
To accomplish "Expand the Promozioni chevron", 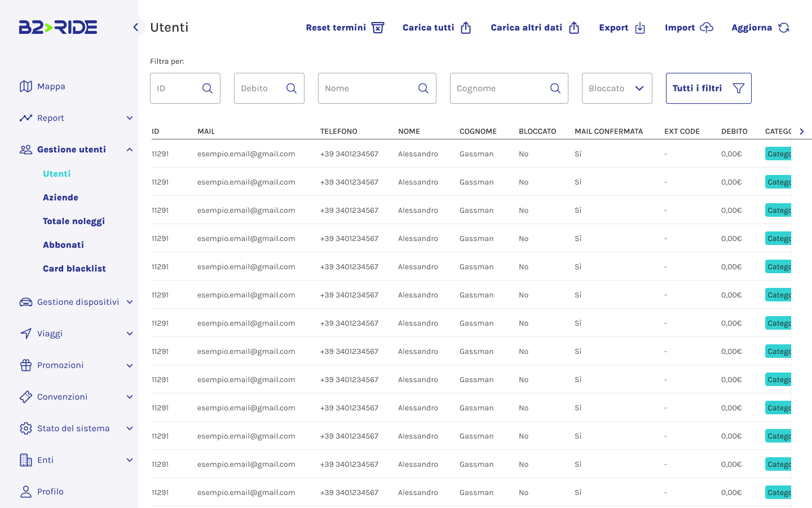I will (130, 365).
